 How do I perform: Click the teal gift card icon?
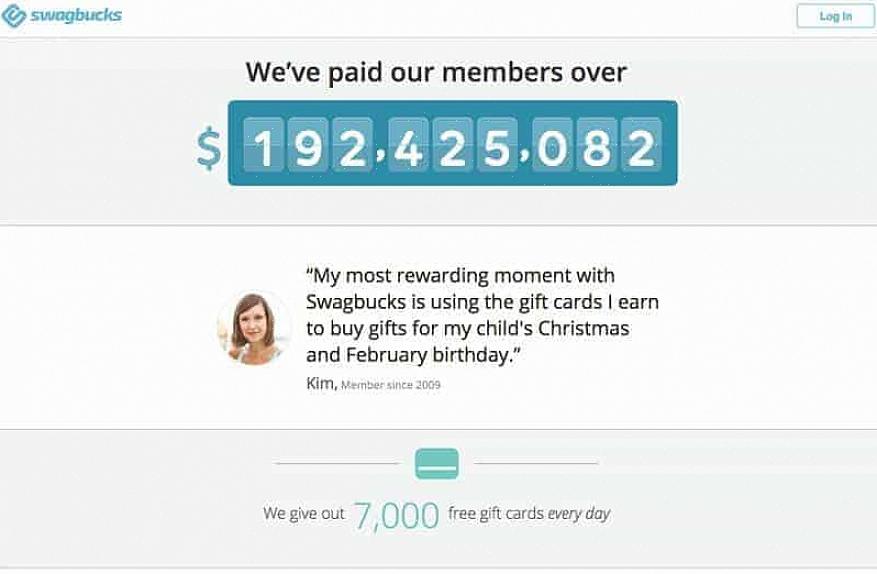point(437,464)
